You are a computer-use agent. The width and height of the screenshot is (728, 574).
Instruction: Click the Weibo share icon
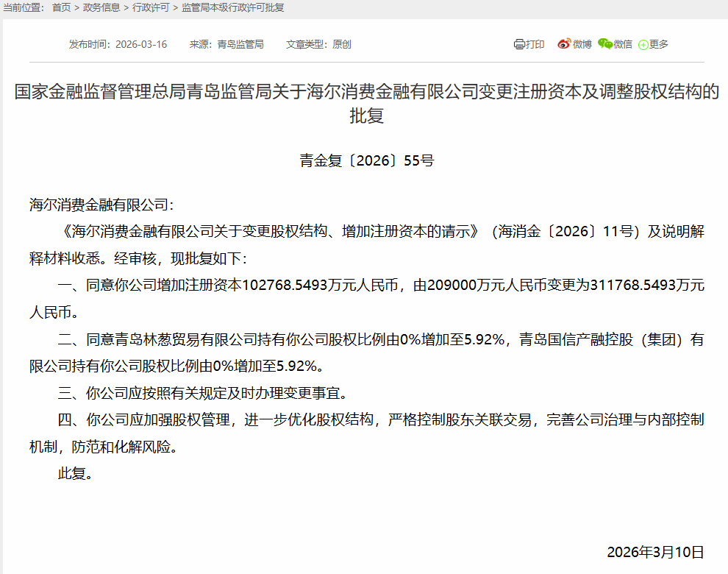pos(564,44)
